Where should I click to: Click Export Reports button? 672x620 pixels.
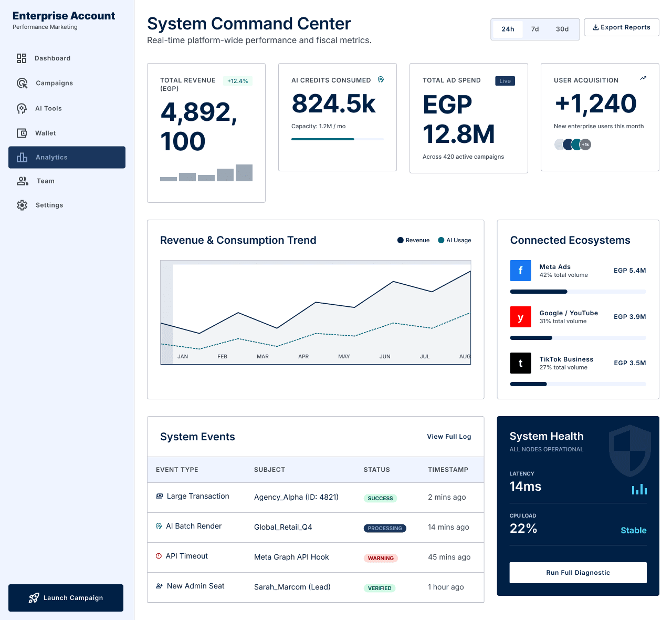click(622, 27)
